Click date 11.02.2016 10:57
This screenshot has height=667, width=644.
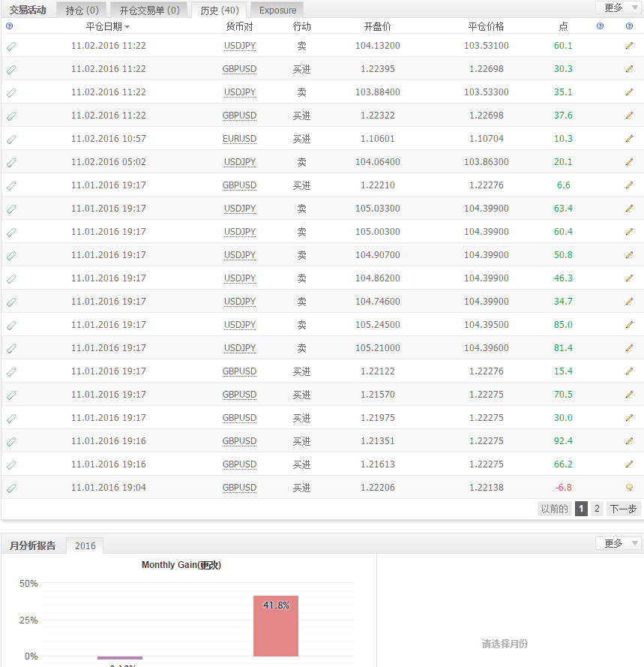click(x=109, y=139)
